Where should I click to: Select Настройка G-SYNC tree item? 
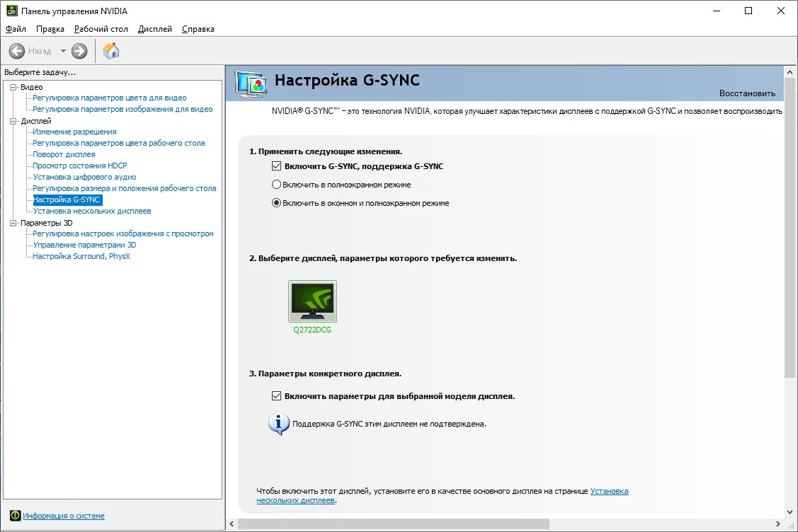[x=67, y=199]
